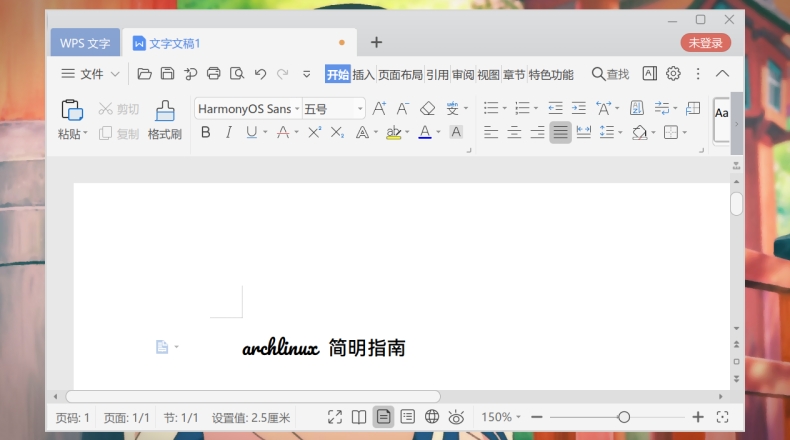Open the 页面布局 ribbon tab
Screen dimensions: 790x440
(x=400, y=75)
